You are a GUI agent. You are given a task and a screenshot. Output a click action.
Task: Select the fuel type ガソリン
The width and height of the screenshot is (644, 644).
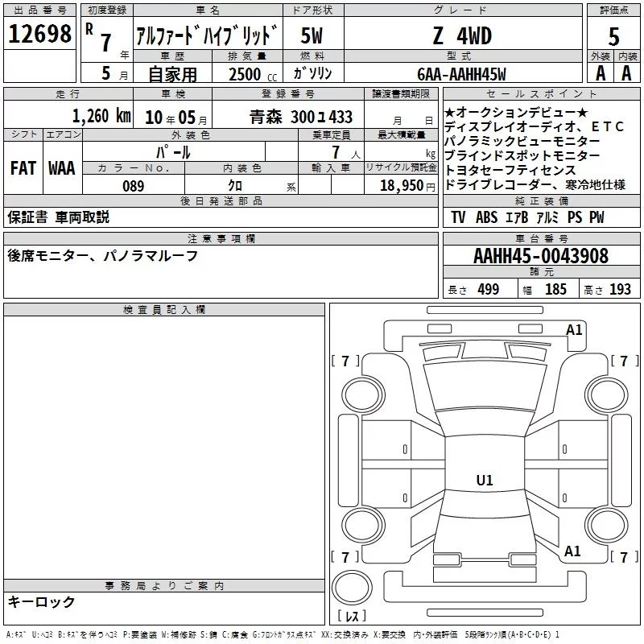pyautogui.click(x=313, y=73)
